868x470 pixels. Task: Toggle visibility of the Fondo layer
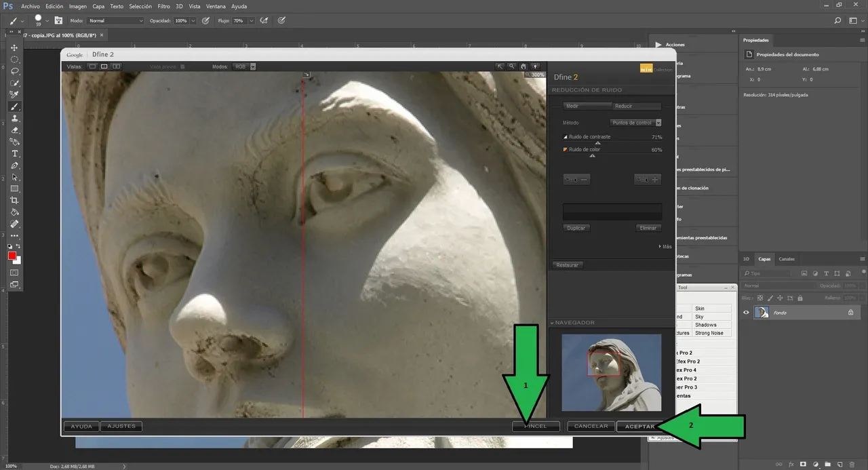coord(746,313)
